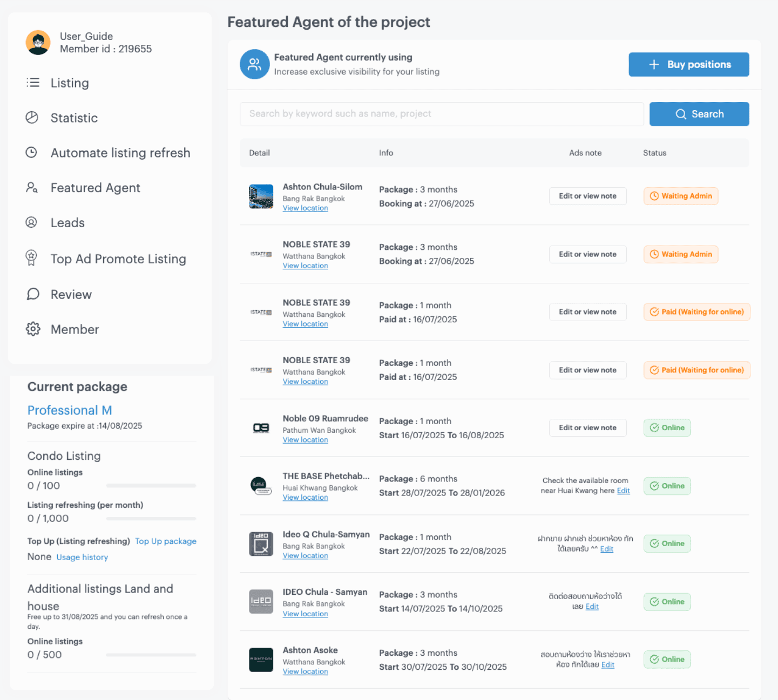778x700 pixels.
Task: Click the Member gear icon
Action: pyautogui.click(x=33, y=329)
